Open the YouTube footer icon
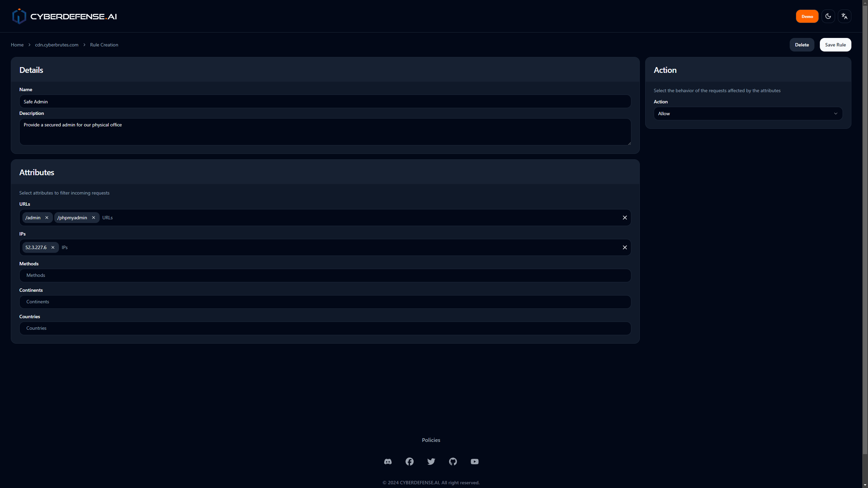Image resolution: width=868 pixels, height=488 pixels. [474, 462]
